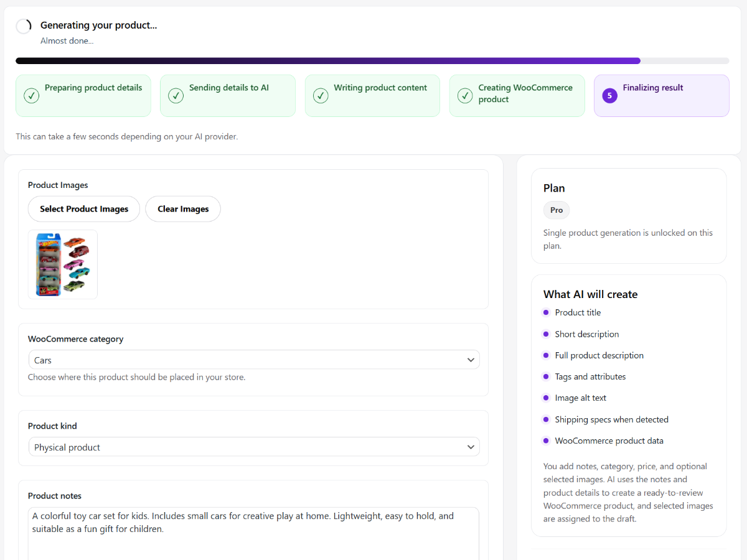Open the Product kind dropdown showing Physical product
The image size is (747, 560).
point(254,447)
